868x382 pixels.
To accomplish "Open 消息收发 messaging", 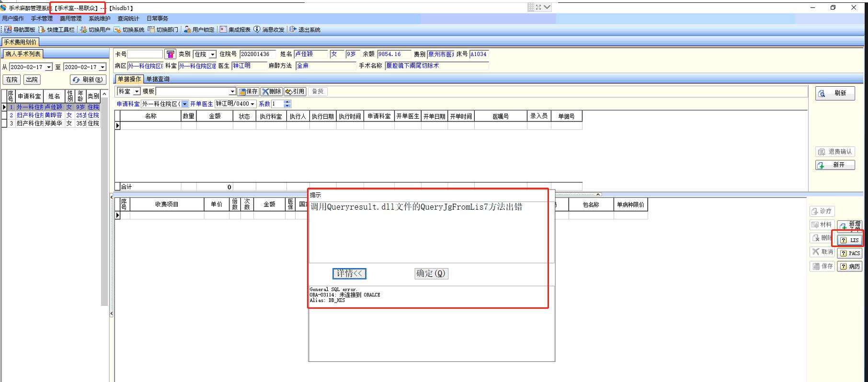I will point(269,30).
